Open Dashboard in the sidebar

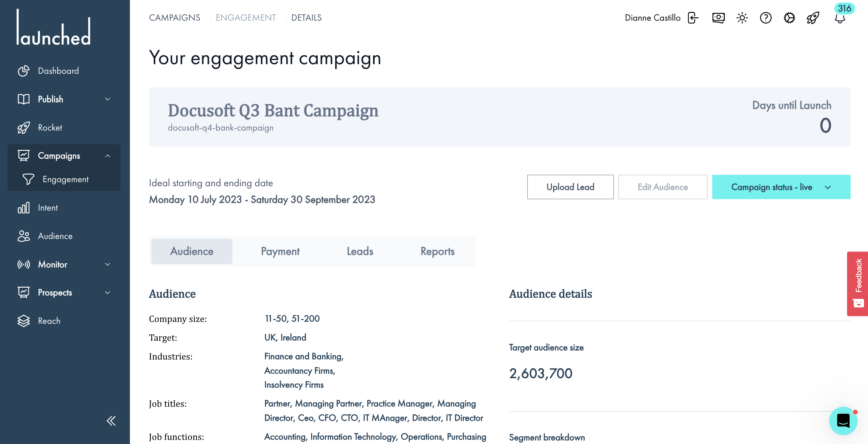coord(58,71)
